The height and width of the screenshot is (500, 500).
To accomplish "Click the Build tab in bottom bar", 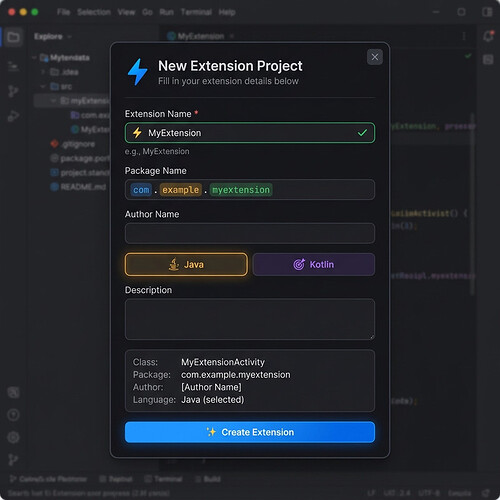I will tap(208, 479).
